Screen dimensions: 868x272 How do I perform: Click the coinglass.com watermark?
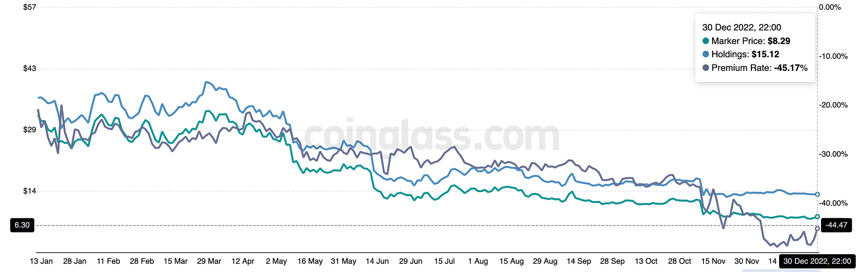click(x=432, y=137)
